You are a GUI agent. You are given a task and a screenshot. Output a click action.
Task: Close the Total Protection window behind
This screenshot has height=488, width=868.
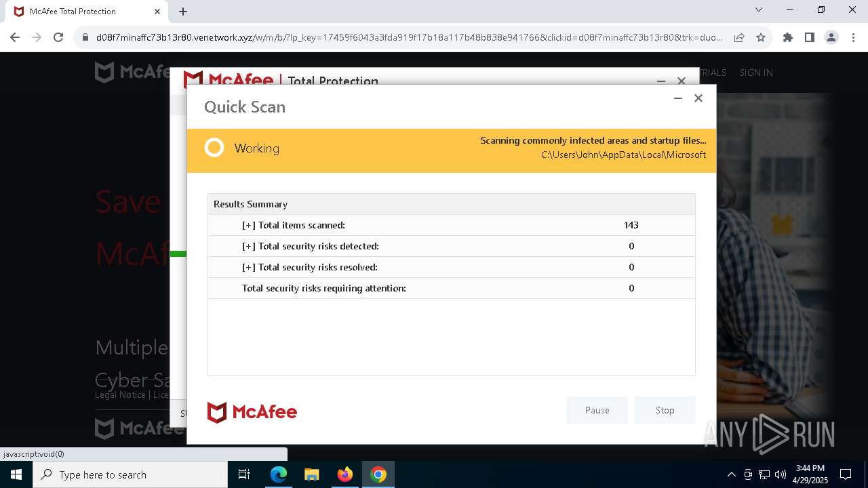(x=681, y=81)
